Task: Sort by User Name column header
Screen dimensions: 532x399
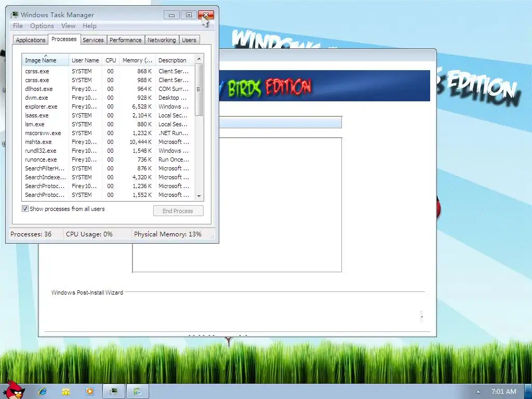Action: pos(86,60)
